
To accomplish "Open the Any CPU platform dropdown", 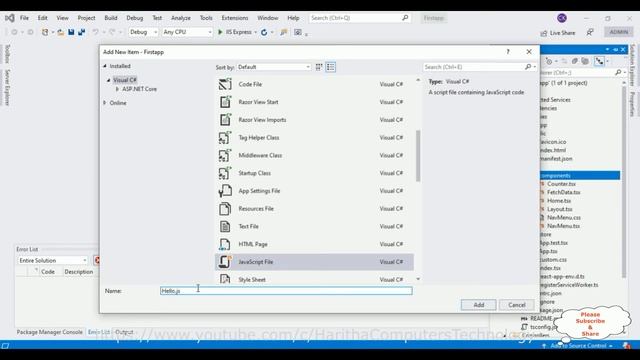I will [x=187, y=32].
